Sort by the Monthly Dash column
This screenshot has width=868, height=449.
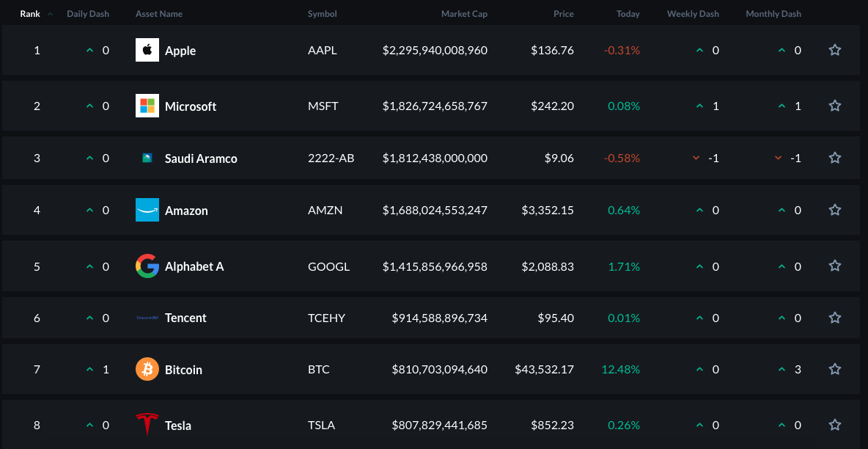773,14
